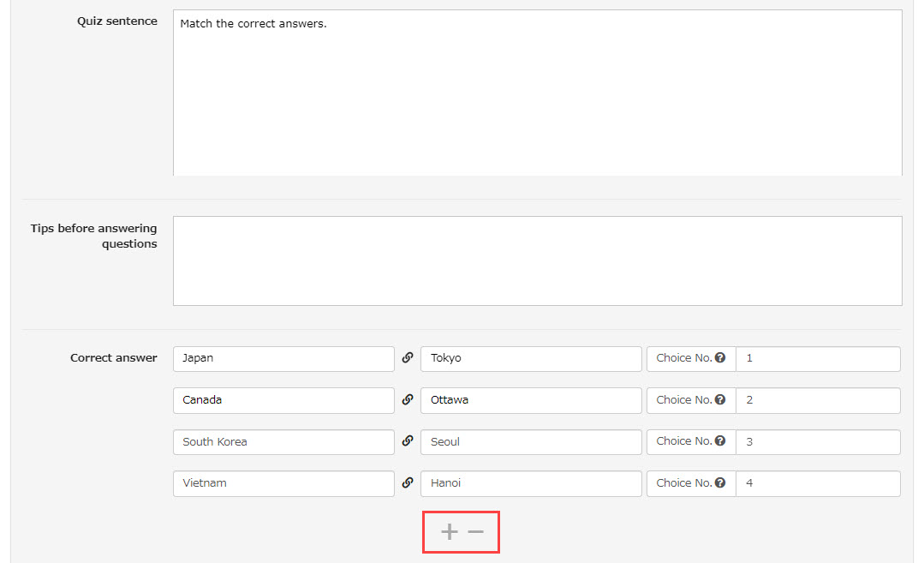924x563 pixels.
Task: Select the Ottawa answer field
Action: [530, 400]
